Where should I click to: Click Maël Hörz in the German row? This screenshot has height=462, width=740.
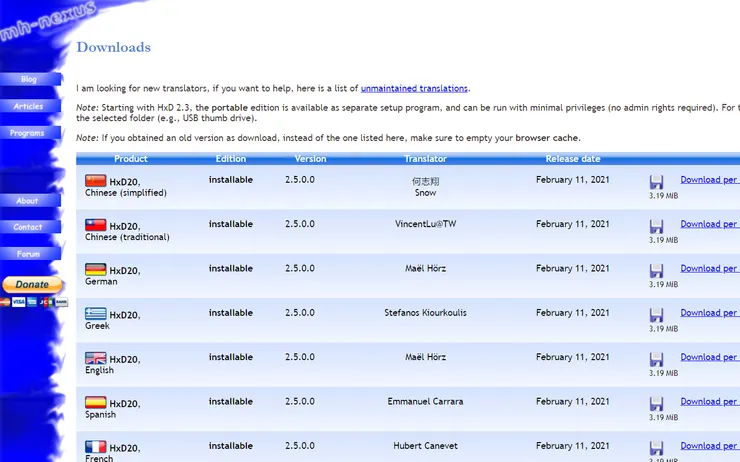pos(425,269)
